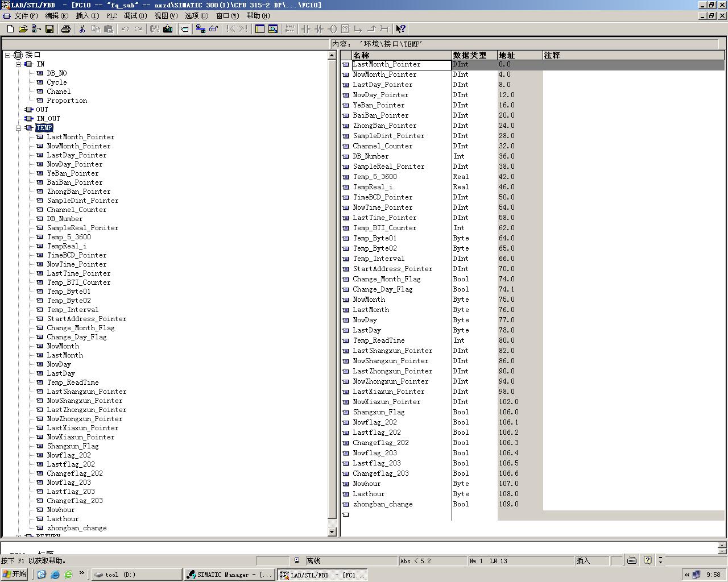This screenshot has width=728, height=582.
Task: Open the 文件(F) menu
Action: pyautogui.click(x=25, y=16)
